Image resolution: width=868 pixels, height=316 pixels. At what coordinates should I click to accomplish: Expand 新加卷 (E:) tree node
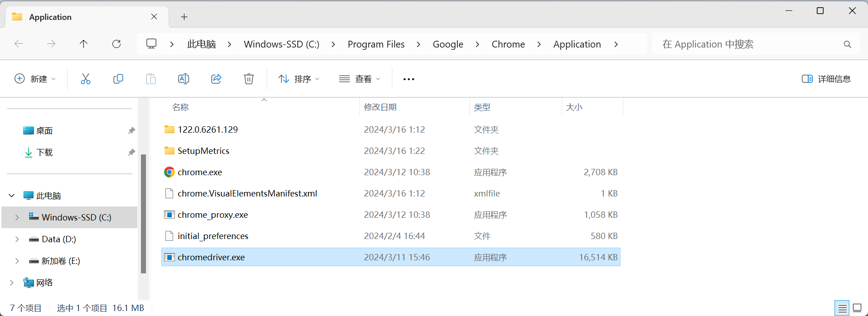point(17,261)
